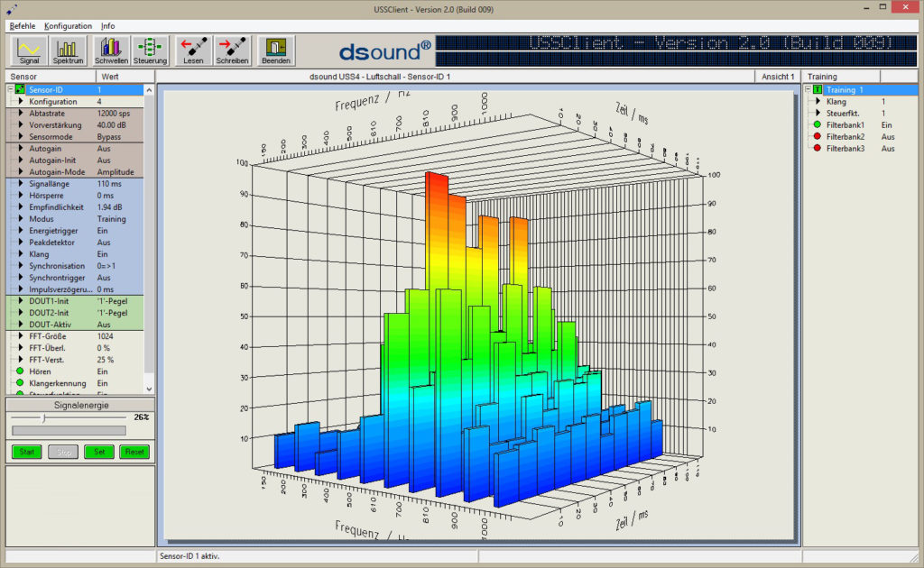Click the green Reset button
The width and height of the screenshot is (924, 568).
[x=134, y=452]
